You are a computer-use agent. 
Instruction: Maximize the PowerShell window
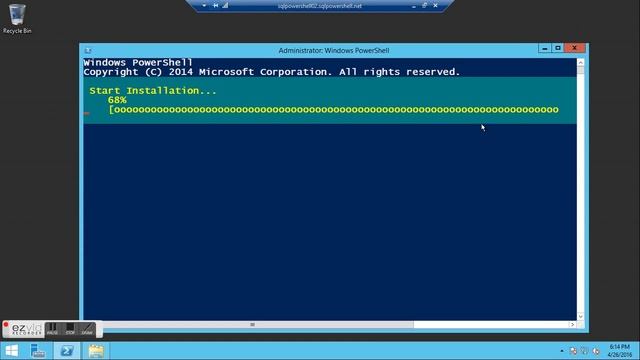(558, 48)
